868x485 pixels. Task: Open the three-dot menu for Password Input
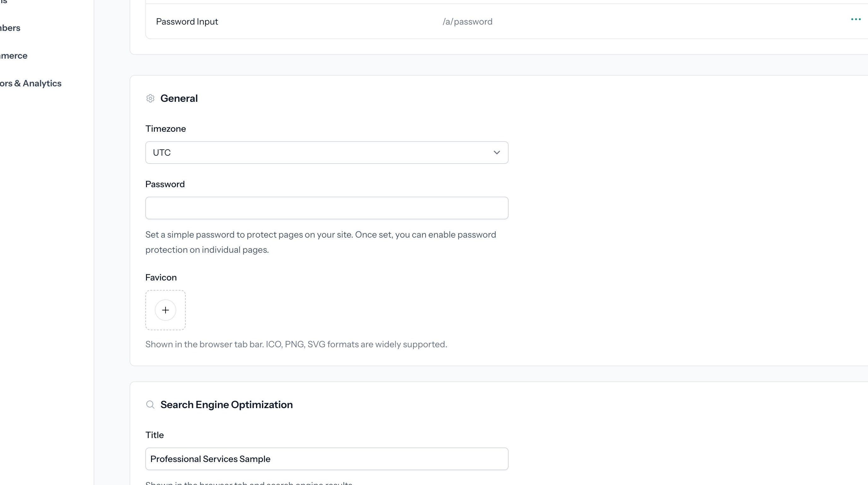click(855, 20)
